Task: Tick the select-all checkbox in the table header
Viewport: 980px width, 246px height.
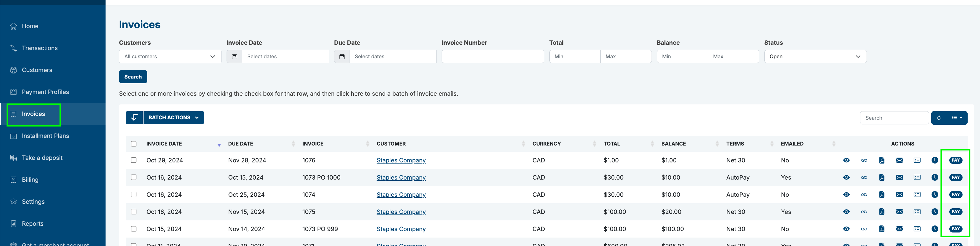Action: (x=133, y=144)
